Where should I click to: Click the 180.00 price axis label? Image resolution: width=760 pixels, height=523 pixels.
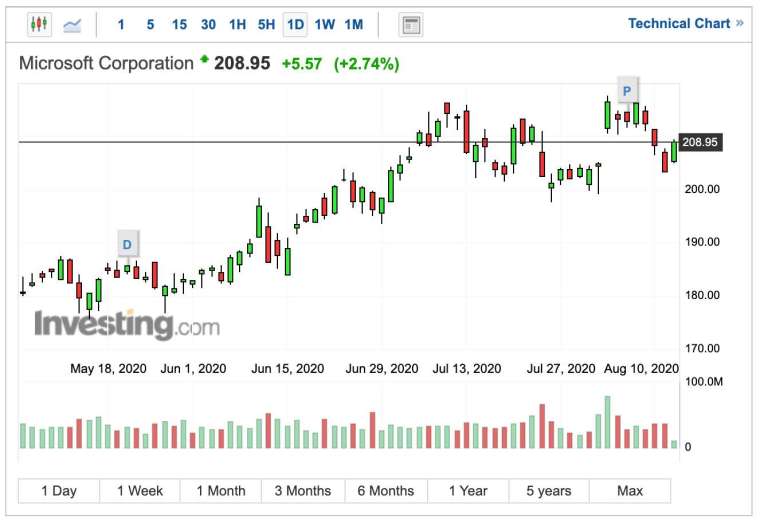pos(702,295)
